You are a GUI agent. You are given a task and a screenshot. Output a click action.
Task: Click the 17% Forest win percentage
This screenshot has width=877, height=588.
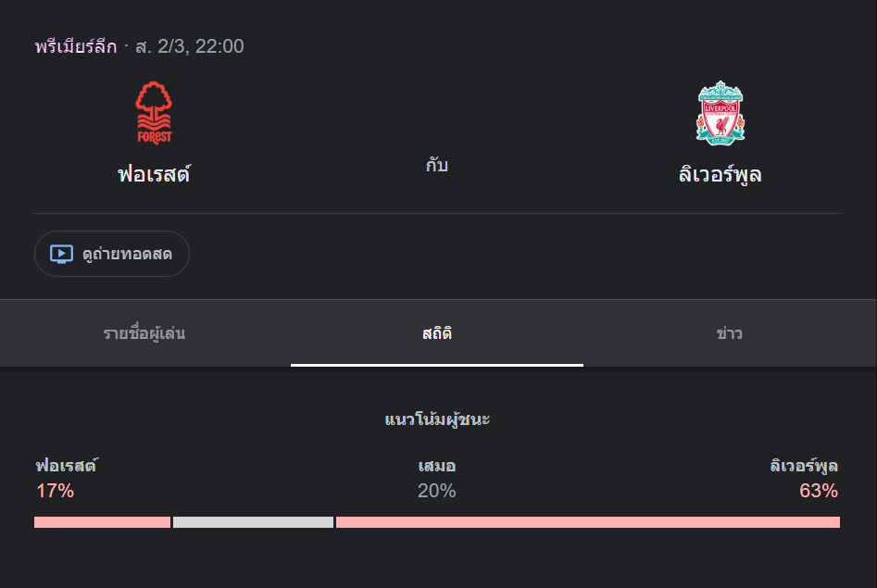(x=55, y=491)
